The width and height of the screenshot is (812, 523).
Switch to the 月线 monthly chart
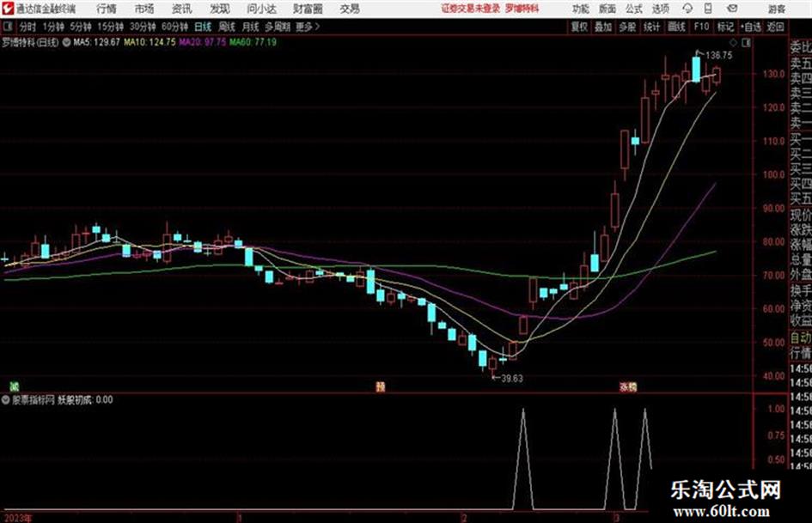pos(251,27)
